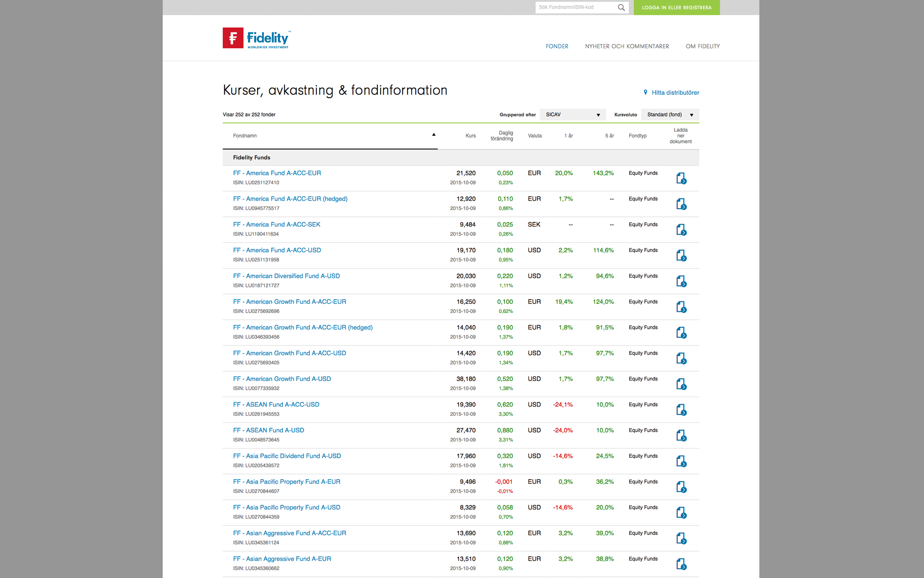This screenshot has width=924, height=578.
Task: Click the Hitta distributörer pin icon
Action: [x=645, y=92]
